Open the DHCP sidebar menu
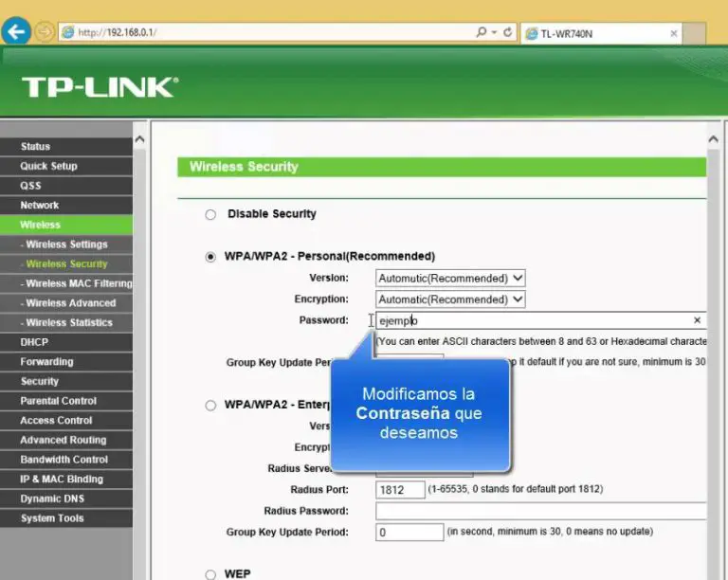This screenshot has height=580, width=728. coord(34,342)
